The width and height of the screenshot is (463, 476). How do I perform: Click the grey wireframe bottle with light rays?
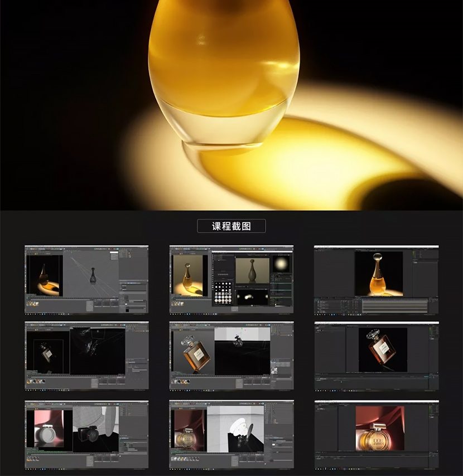(91, 274)
